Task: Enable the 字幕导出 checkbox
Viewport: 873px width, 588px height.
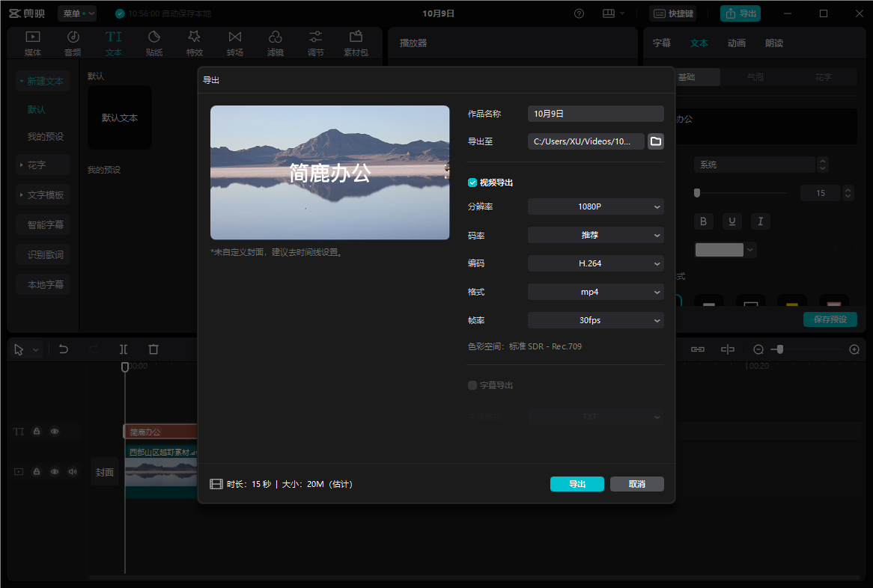Action: click(472, 385)
